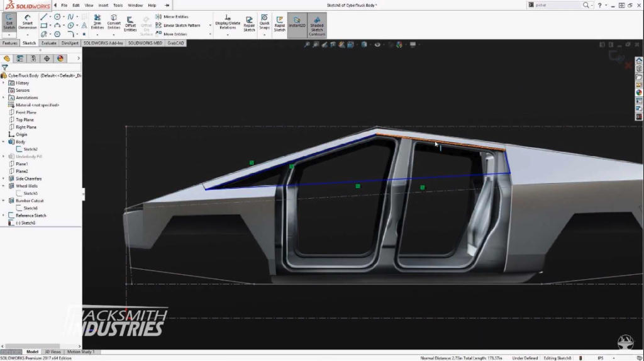This screenshot has height=361, width=644.
Task: Click Zoom to Fit in the view toolbar
Action: coord(307,45)
